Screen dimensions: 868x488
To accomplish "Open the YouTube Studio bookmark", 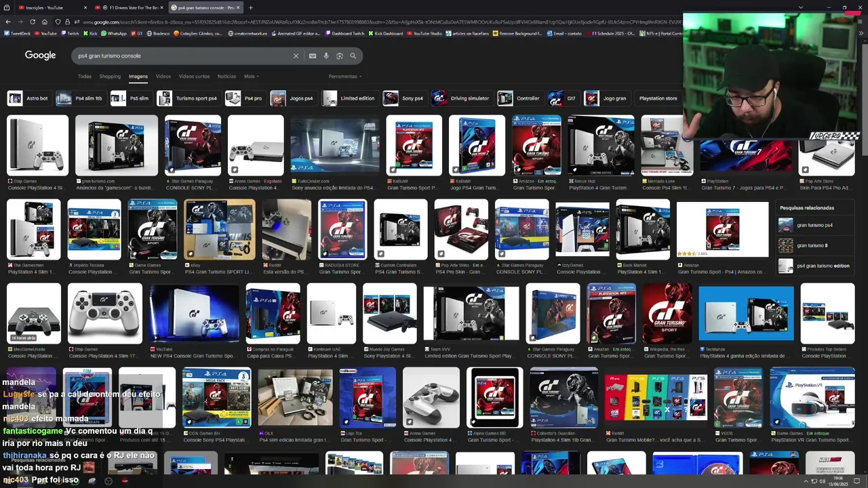I will (x=424, y=33).
